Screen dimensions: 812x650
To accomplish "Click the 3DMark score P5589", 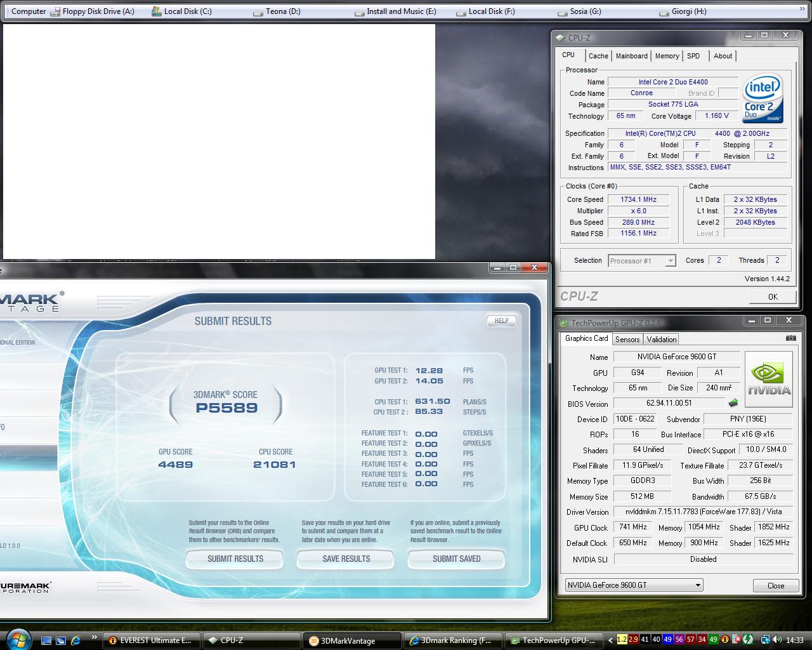I will pyautogui.click(x=226, y=408).
